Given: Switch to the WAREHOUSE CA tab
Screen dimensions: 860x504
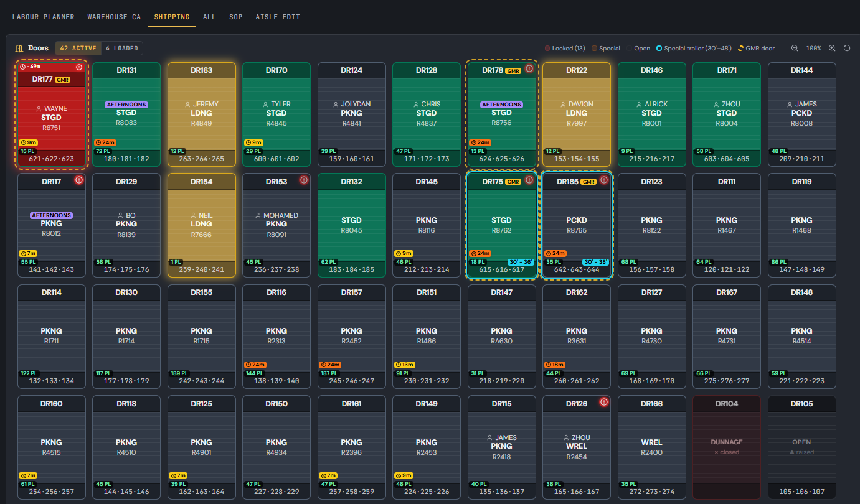Looking at the screenshot, I should [x=115, y=17].
